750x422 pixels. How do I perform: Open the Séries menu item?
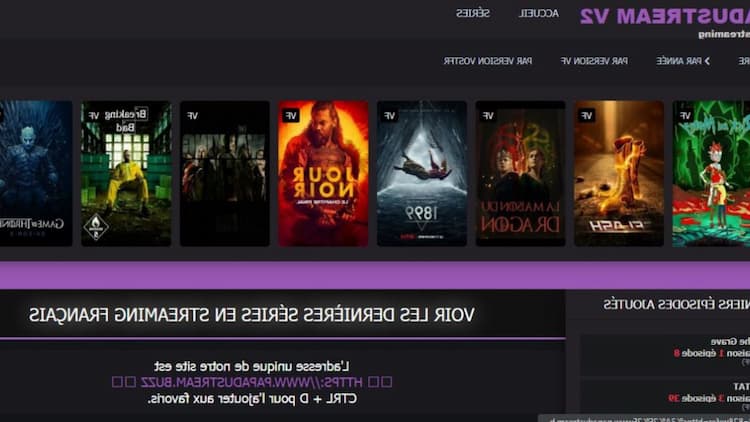click(473, 13)
